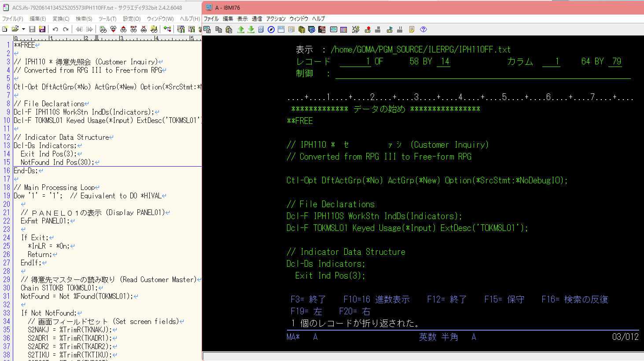Click the stacked pages icon in IBMi76
The image size is (644, 361).
291,30
